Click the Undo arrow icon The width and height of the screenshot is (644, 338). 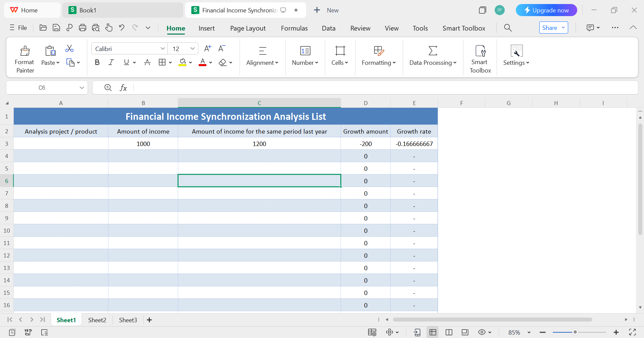tap(122, 28)
